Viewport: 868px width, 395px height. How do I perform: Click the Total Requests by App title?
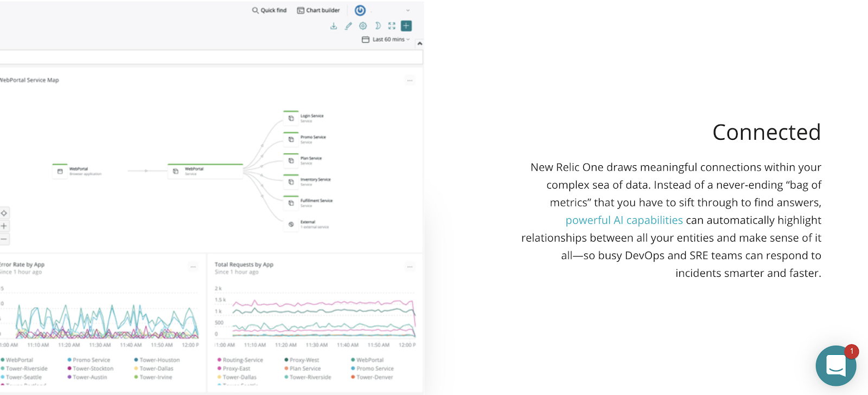coord(244,265)
